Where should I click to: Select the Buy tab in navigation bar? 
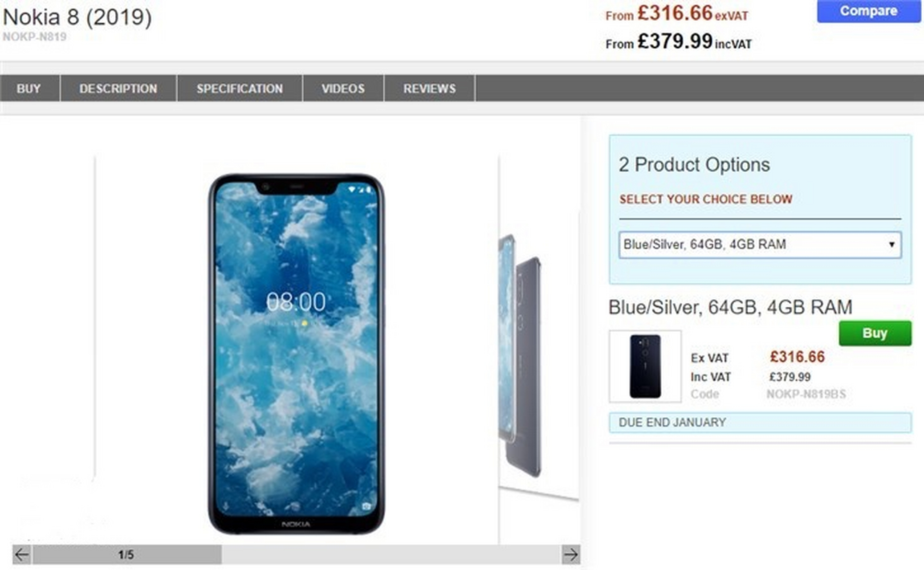pos(29,89)
